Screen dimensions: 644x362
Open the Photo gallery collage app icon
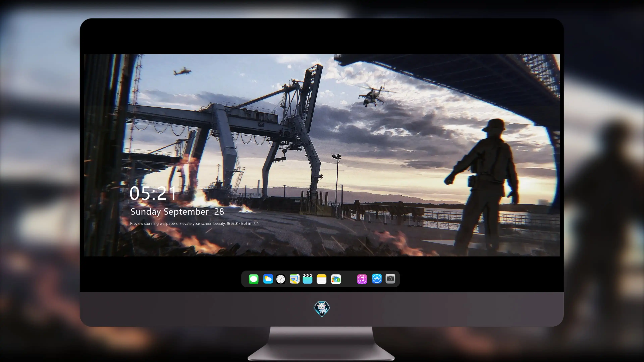point(336,279)
